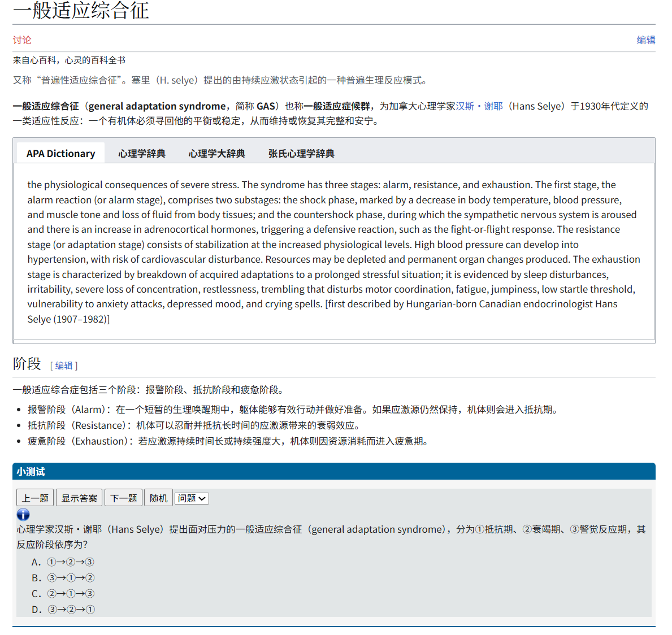Open the 张氏心理学辞典 tab
The width and height of the screenshot is (672, 635).
tap(301, 153)
